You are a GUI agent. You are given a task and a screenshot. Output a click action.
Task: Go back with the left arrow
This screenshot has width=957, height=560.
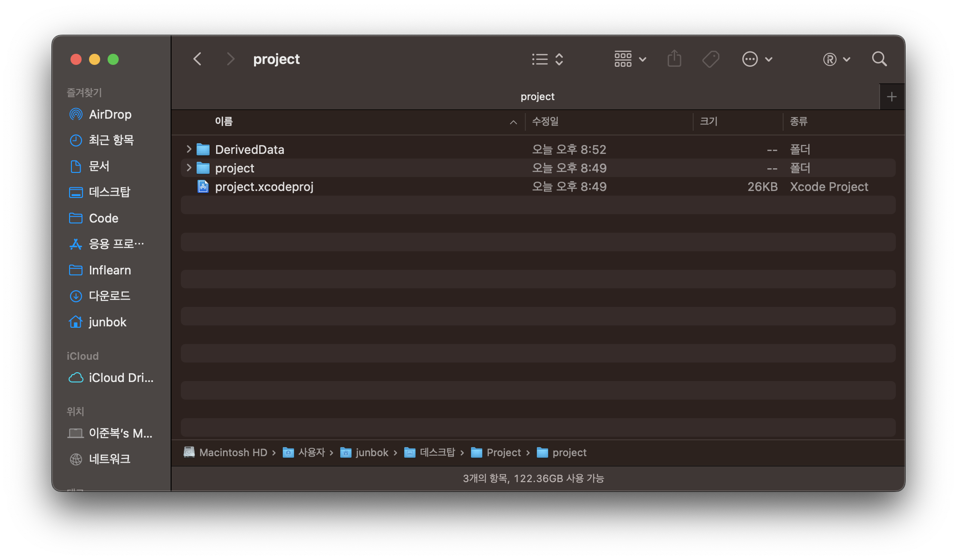tap(198, 59)
